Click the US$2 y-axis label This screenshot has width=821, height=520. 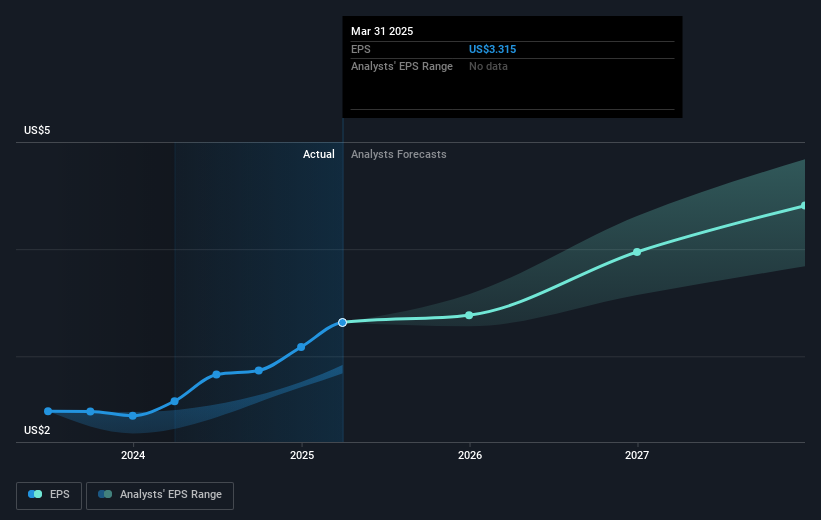37,430
